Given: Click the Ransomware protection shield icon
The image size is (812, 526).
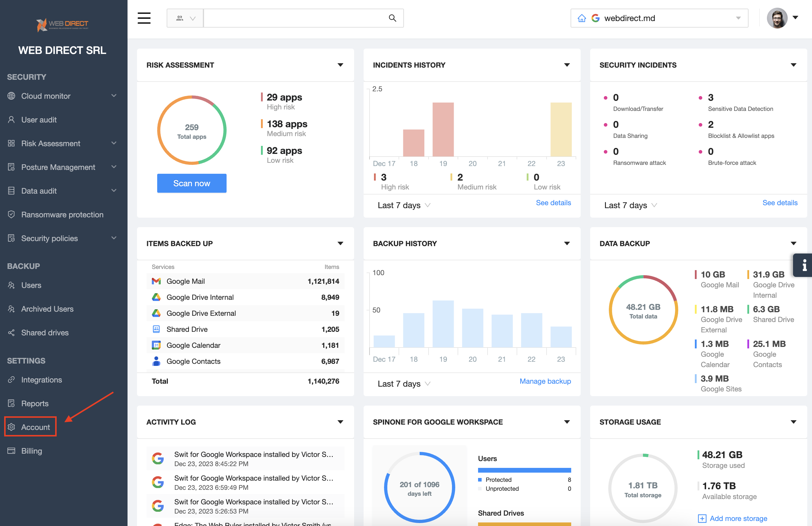Looking at the screenshot, I should (11, 215).
